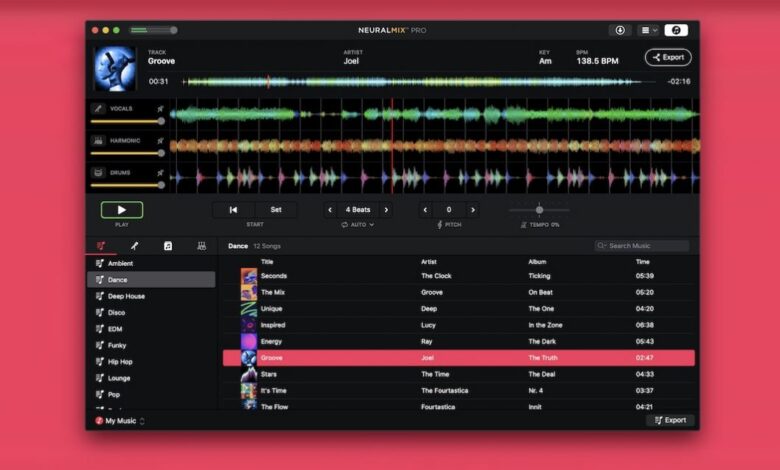Click the music library icon button
Image resolution: width=780 pixels, height=470 pixels.
pos(676,30)
